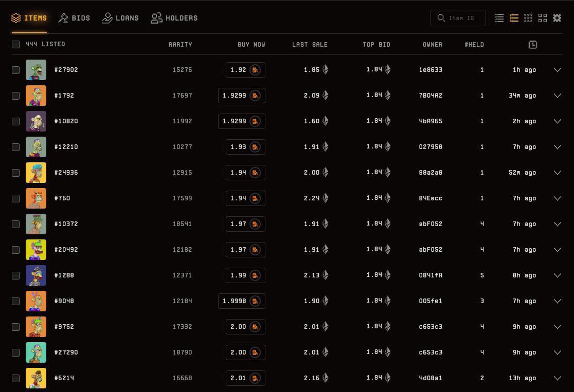Image resolution: width=574 pixels, height=392 pixels.
Task: Buy #27902 at 1.92
Action: coord(245,70)
